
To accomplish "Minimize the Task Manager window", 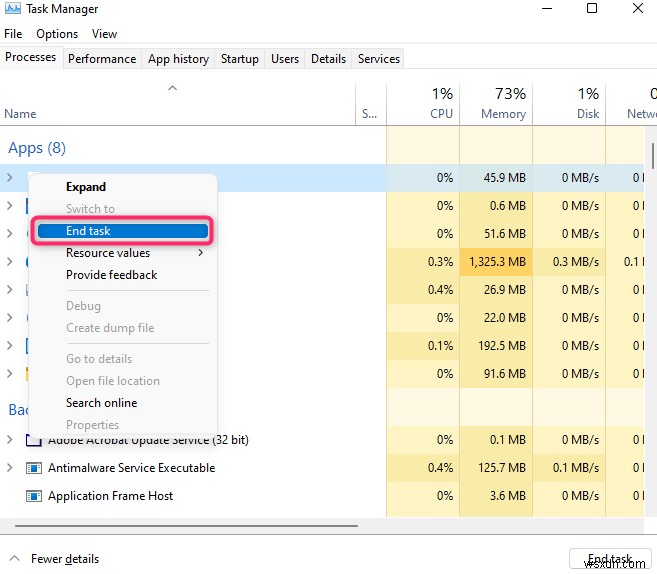I will [x=547, y=8].
